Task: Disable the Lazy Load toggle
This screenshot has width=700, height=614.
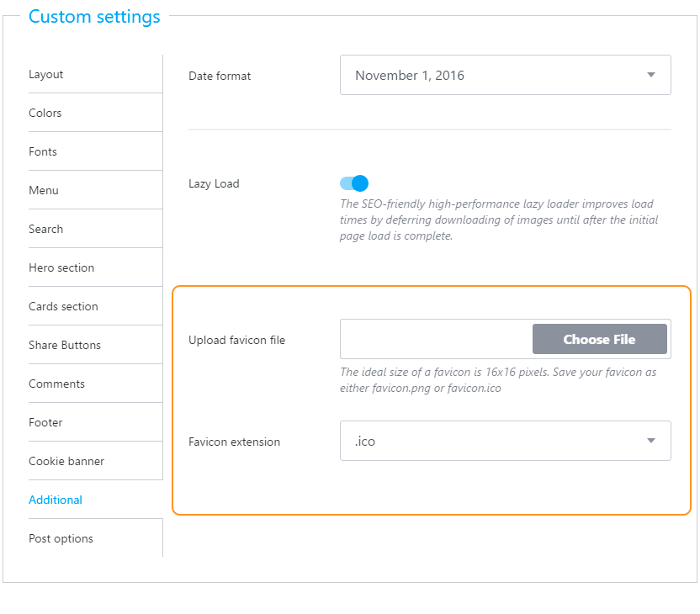Action: pyautogui.click(x=354, y=183)
